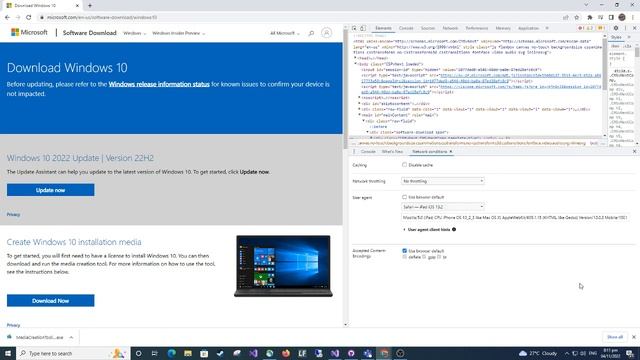
Task: Open File Explorer from the taskbar
Action: [x=188, y=353]
